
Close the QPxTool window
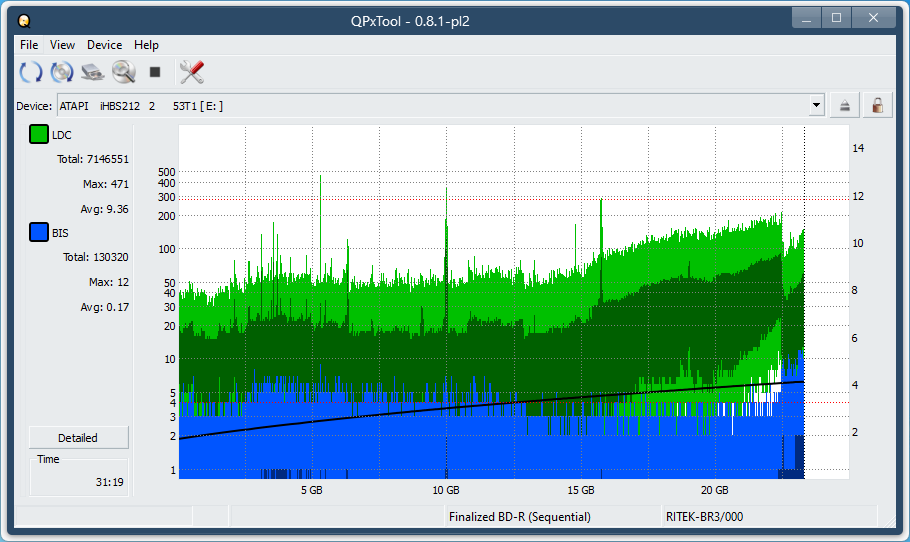[x=873, y=19]
